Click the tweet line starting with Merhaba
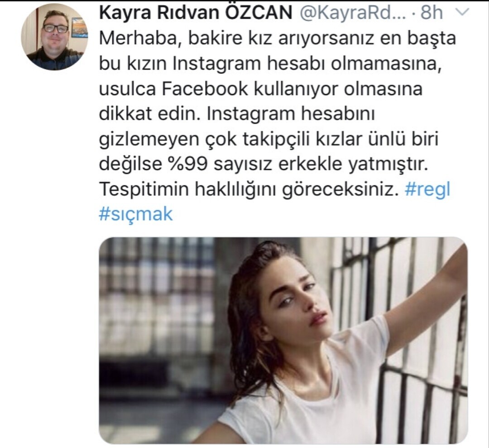Viewport: 489px width, 448px height. pyautogui.click(x=277, y=39)
